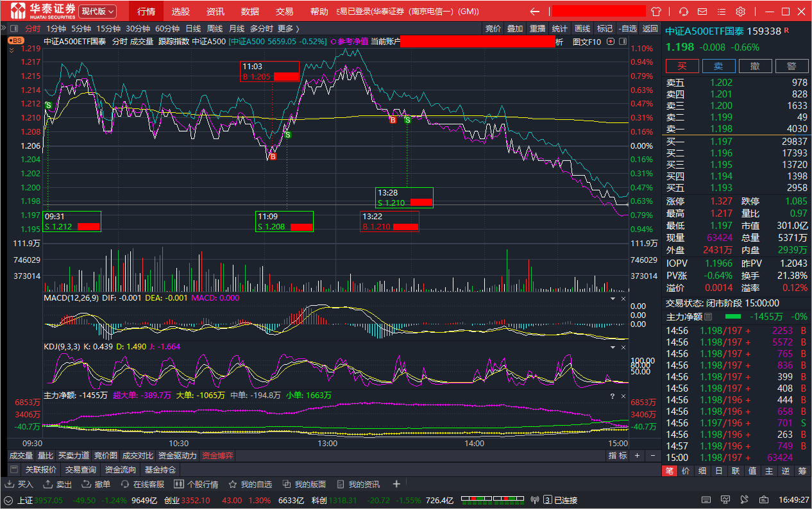Screen dimensions: 812x509
Task: Open the mail messages icon
Action: [x=702, y=12]
